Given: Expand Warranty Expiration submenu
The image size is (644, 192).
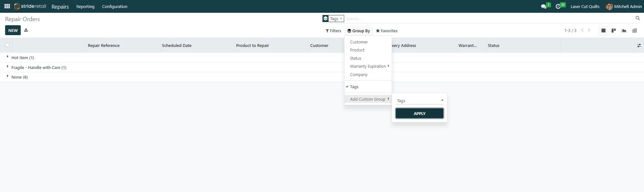Looking at the screenshot, I should [x=368, y=66].
